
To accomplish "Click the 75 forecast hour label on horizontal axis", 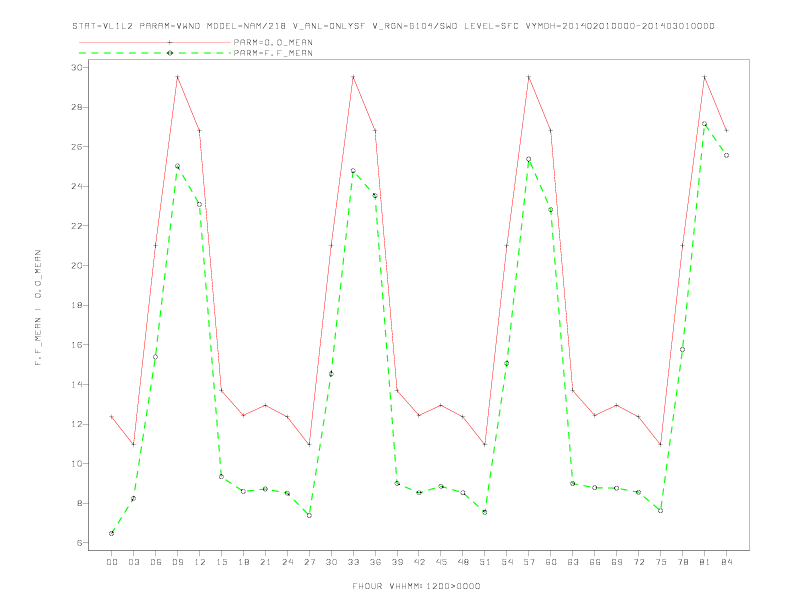I will click(x=661, y=562).
